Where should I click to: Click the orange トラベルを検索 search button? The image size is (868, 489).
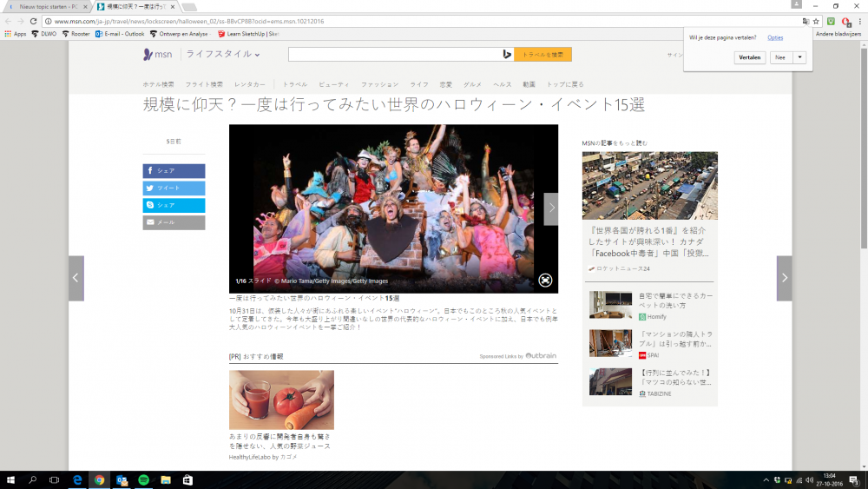[x=542, y=55]
